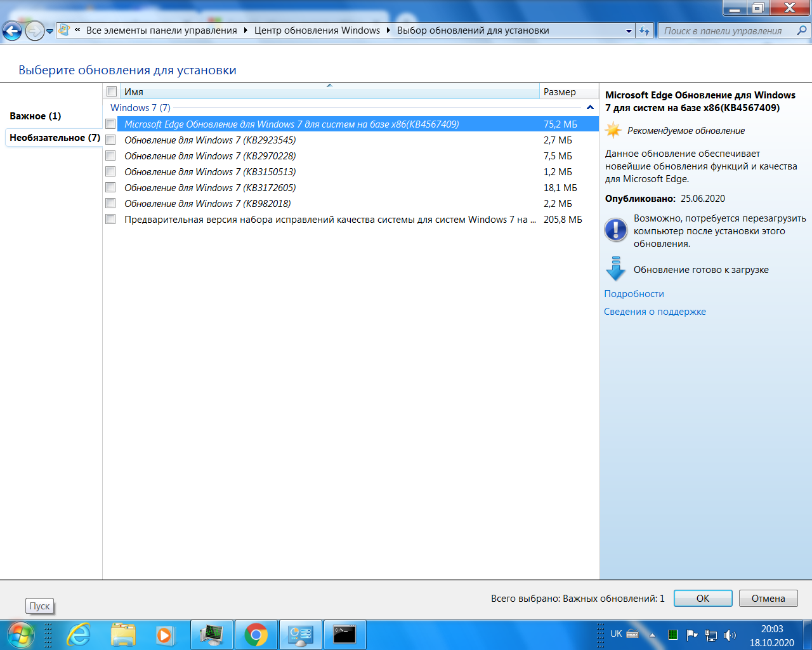This screenshot has width=812, height=650.
Task: Click the 205,8 МБ size cell
Action: (x=563, y=220)
